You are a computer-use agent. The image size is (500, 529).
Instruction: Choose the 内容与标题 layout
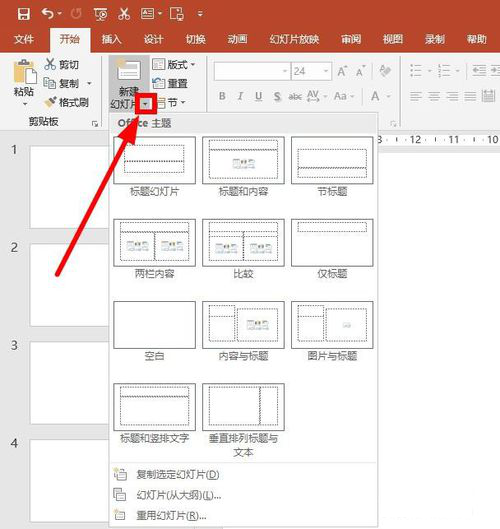pyautogui.click(x=243, y=332)
